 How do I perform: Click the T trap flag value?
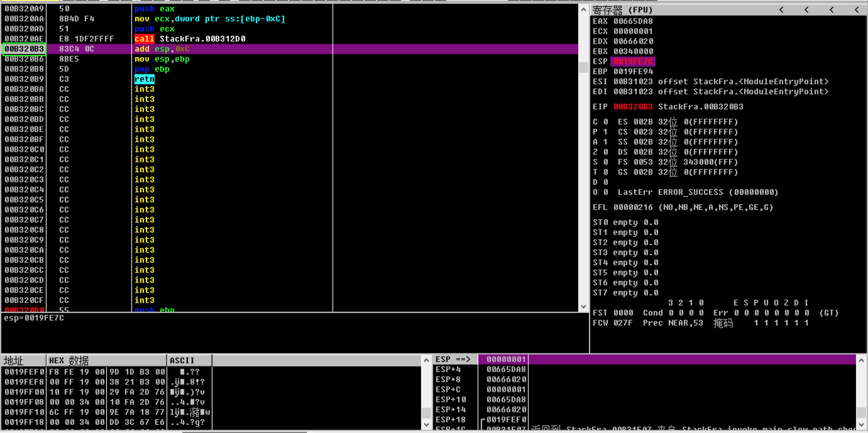coord(606,172)
